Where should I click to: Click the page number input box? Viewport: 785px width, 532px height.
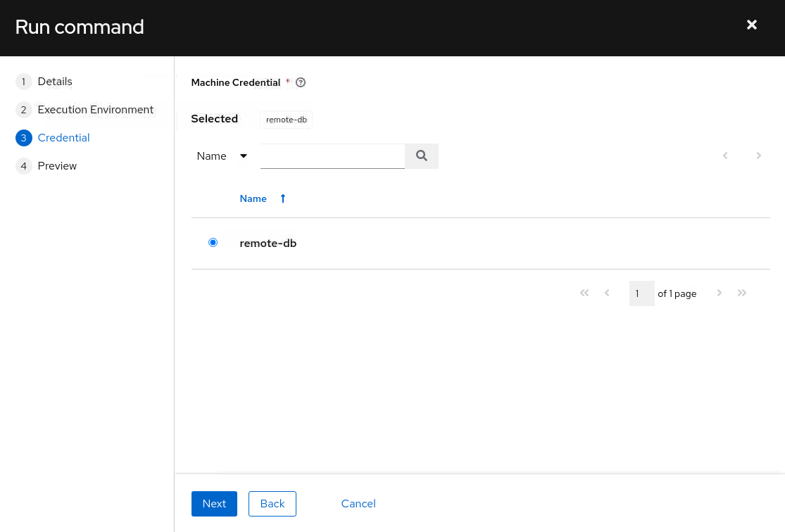click(642, 293)
